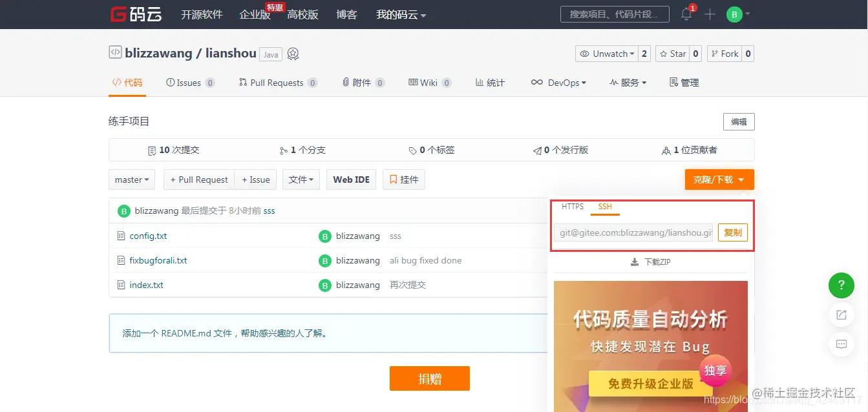Click the 1 个分支 branches count
Image resolution: width=868 pixels, height=412 pixels.
coord(302,150)
